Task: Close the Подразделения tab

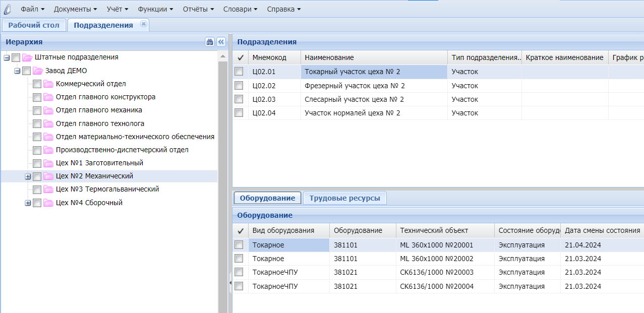Action: (143, 24)
